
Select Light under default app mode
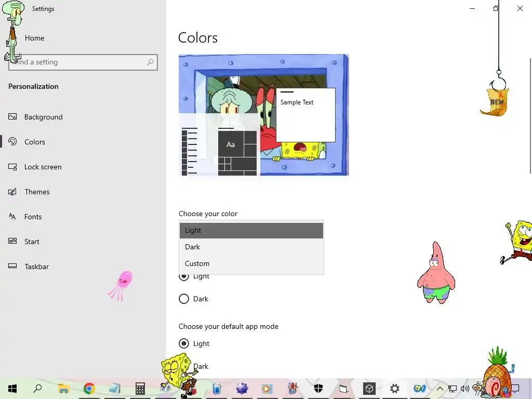[x=184, y=344]
